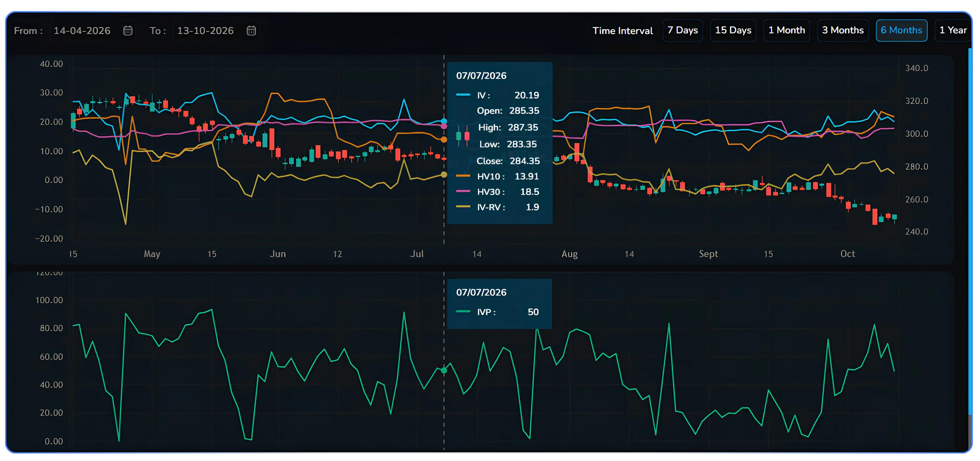Screen dimensions: 980x461
Task: Click the 100.00 label on IVP axis
Action: tap(49, 300)
